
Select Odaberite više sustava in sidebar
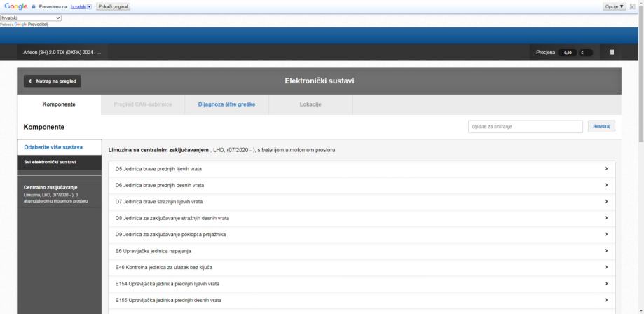point(59,147)
